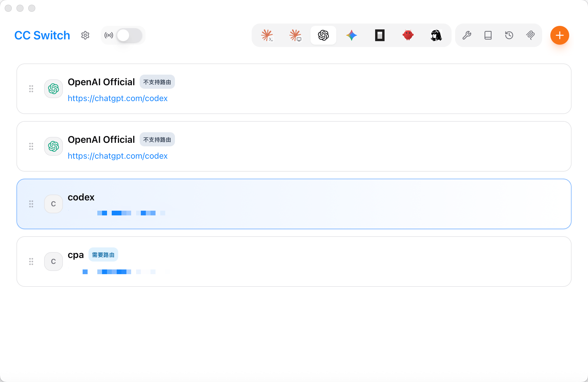Open the red round mascot app tab
The width and height of the screenshot is (588, 382).
point(408,35)
